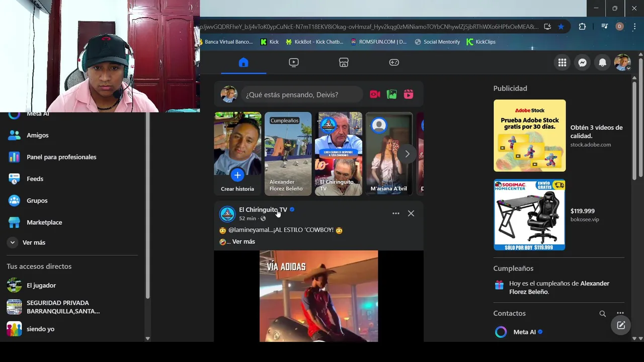This screenshot has height=362, width=644.
Task: Click El Chiringuito TV post avatar
Action: [227, 214]
